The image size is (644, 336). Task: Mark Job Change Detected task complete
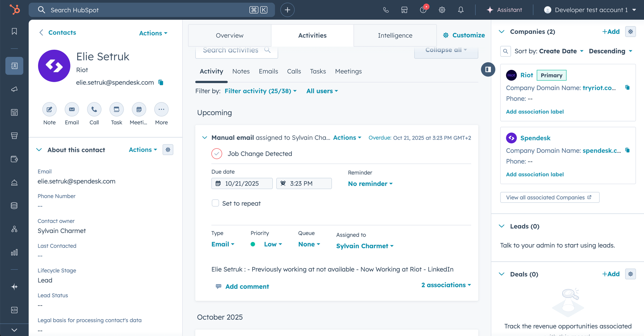217,154
